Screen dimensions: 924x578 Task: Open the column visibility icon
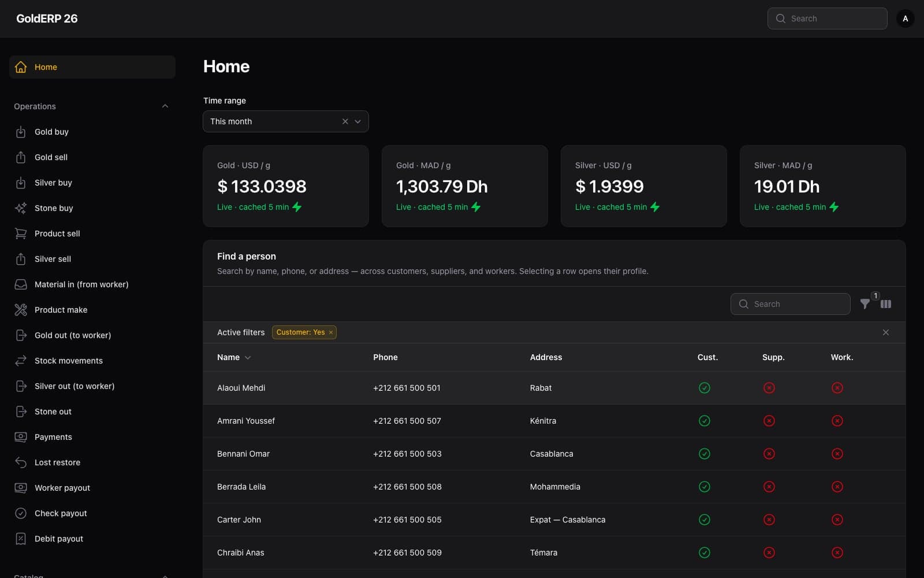coord(886,304)
